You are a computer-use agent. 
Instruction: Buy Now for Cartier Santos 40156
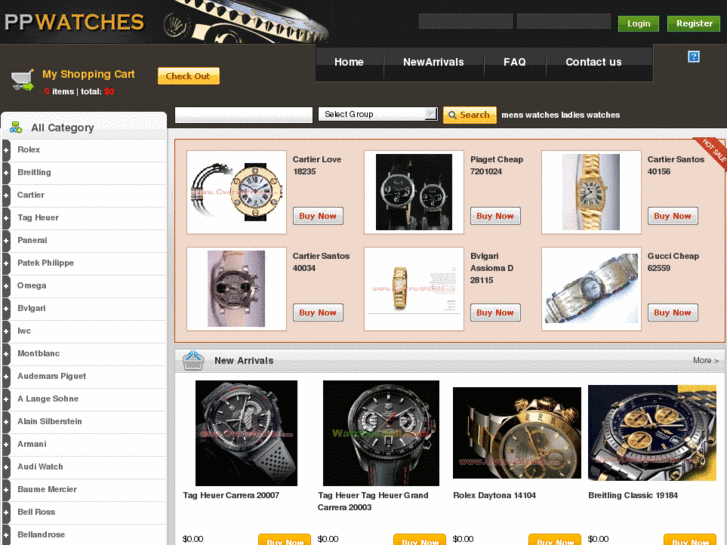673,216
